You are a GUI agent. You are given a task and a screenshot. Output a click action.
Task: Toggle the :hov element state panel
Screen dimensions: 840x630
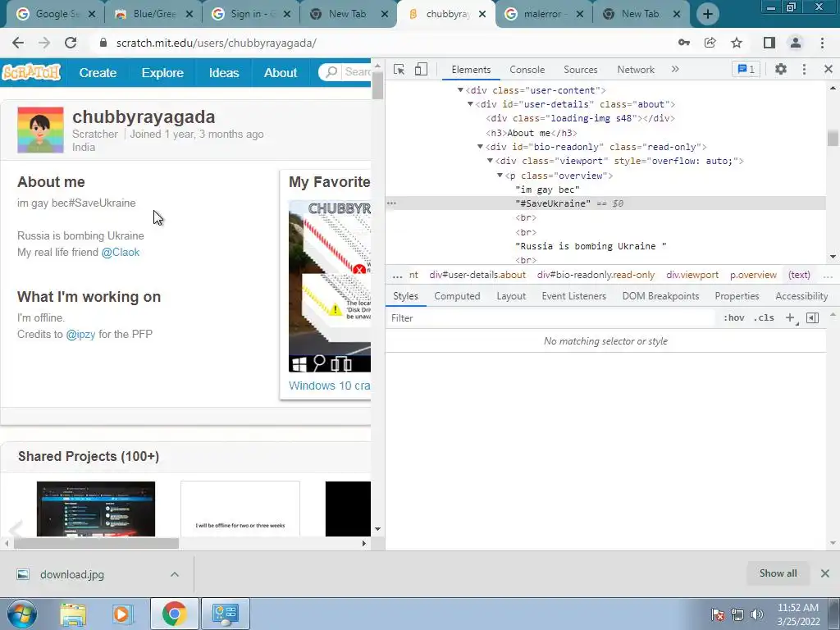[734, 317]
